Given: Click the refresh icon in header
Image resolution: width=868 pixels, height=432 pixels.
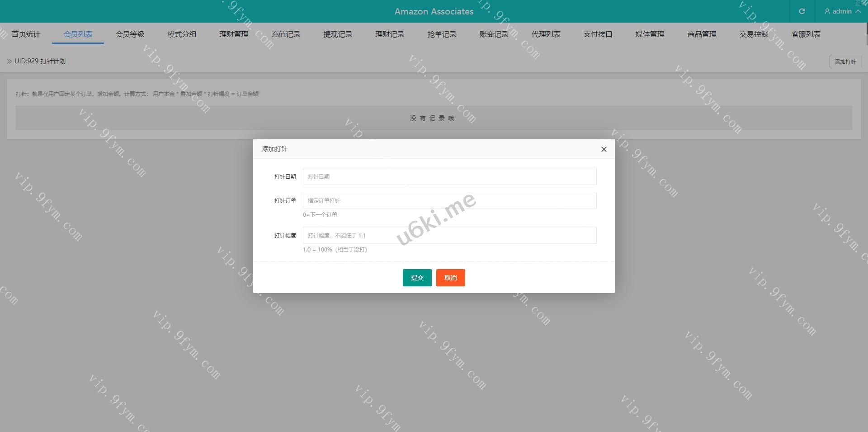Looking at the screenshot, I should [x=802, y=11].
